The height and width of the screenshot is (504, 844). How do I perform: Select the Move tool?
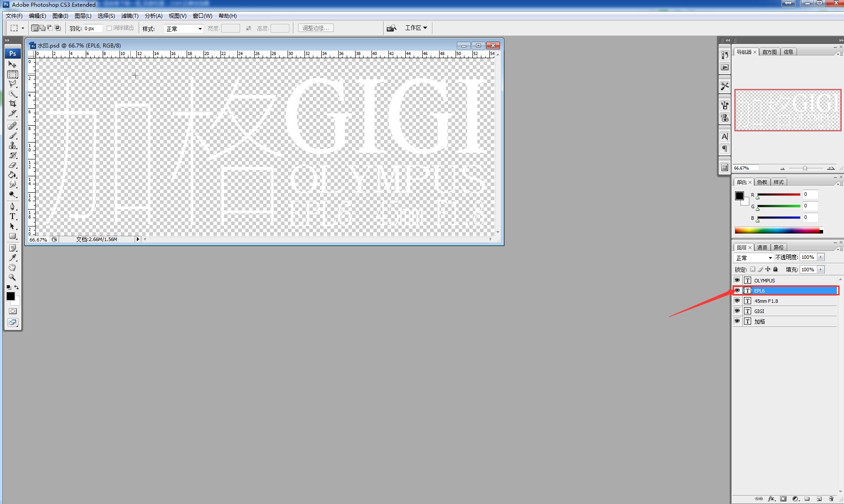pyautogui.click(x=12, y=64)
